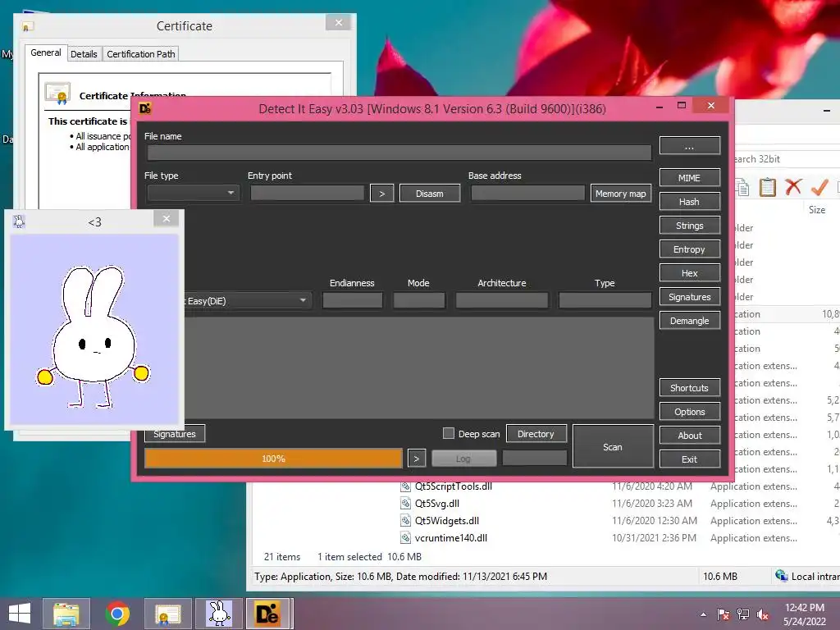Open the Details tab in Certificate
840x630 pixels.
[x=84, y=54]
